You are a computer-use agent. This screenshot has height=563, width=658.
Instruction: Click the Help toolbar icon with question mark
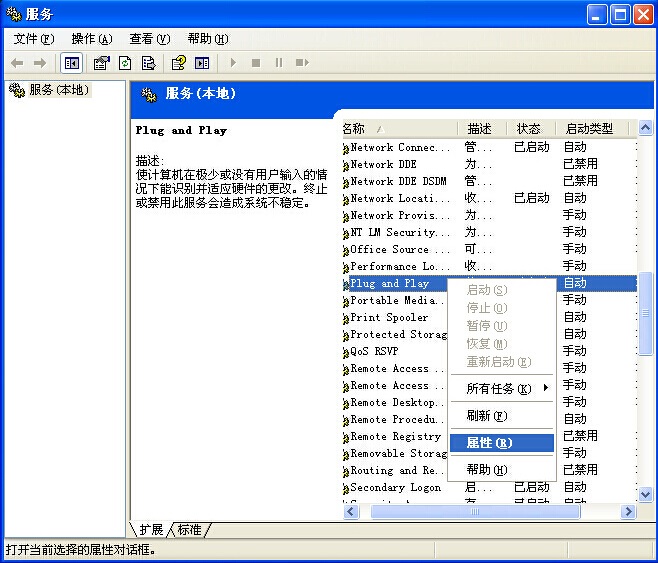coord(178,63)
